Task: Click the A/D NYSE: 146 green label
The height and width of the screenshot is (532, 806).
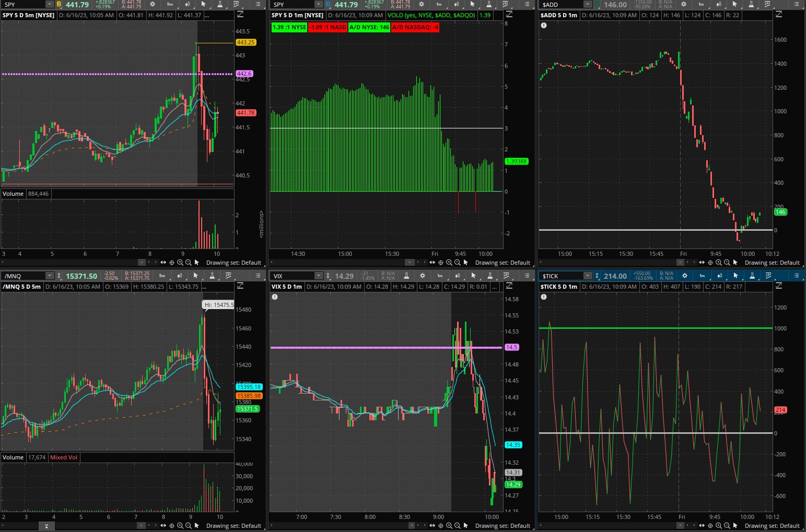Action: click(x=369, y=27)
